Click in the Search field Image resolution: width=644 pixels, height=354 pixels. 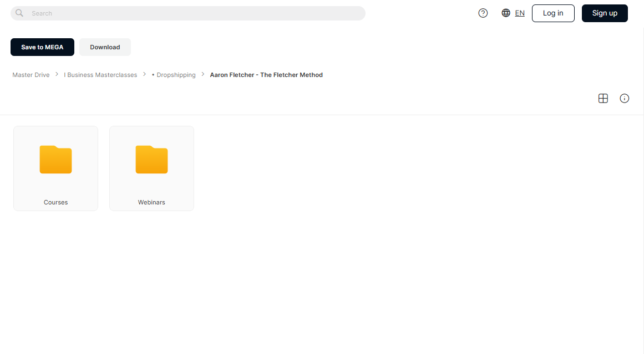click(x=188, y=13)
